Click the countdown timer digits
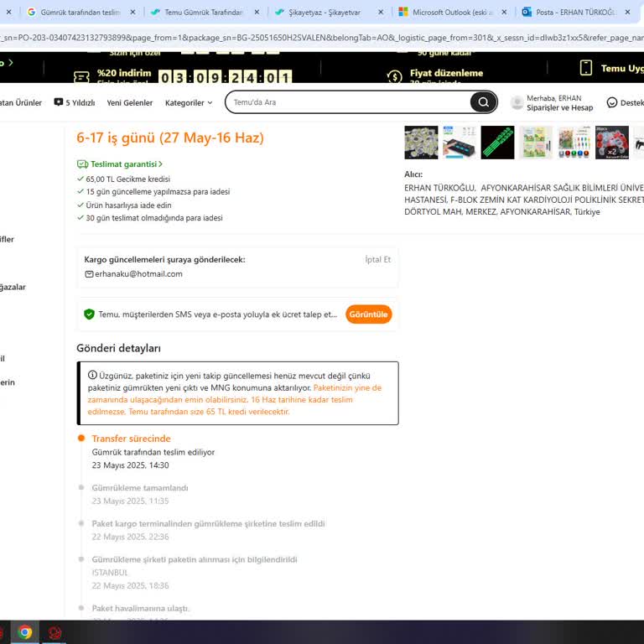 225,77
